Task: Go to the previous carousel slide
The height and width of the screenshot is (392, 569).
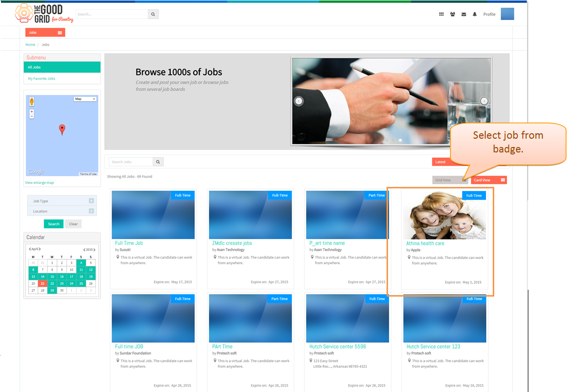Action: coord(299,101)
